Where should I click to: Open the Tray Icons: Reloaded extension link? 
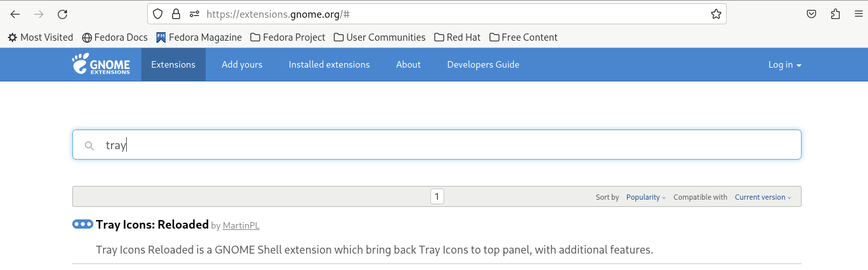152,225
